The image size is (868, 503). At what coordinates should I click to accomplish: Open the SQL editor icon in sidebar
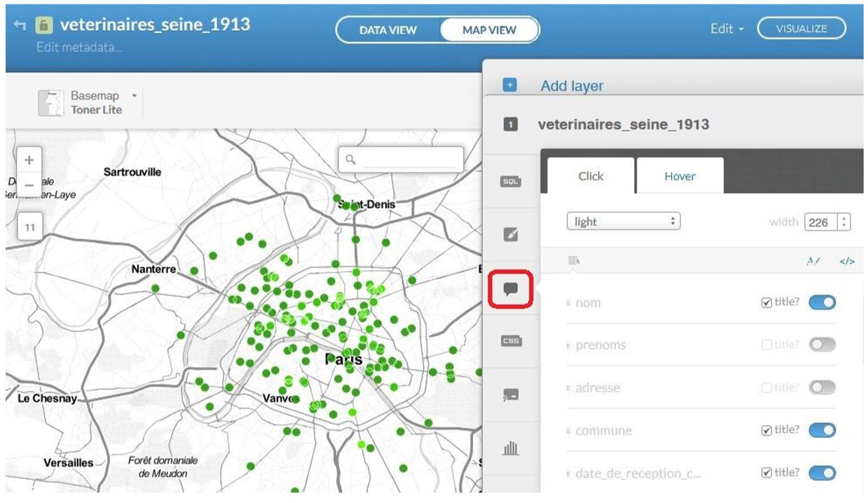click(x=511, y=181)
